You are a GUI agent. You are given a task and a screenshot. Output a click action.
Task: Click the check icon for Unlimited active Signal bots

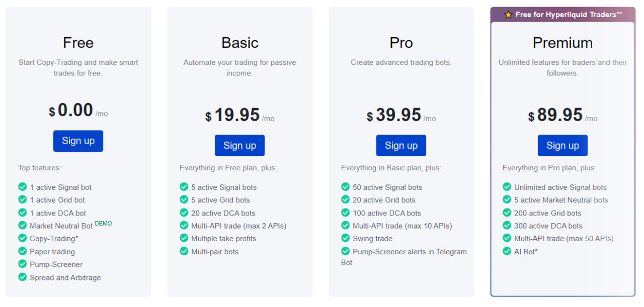point(507,187)
